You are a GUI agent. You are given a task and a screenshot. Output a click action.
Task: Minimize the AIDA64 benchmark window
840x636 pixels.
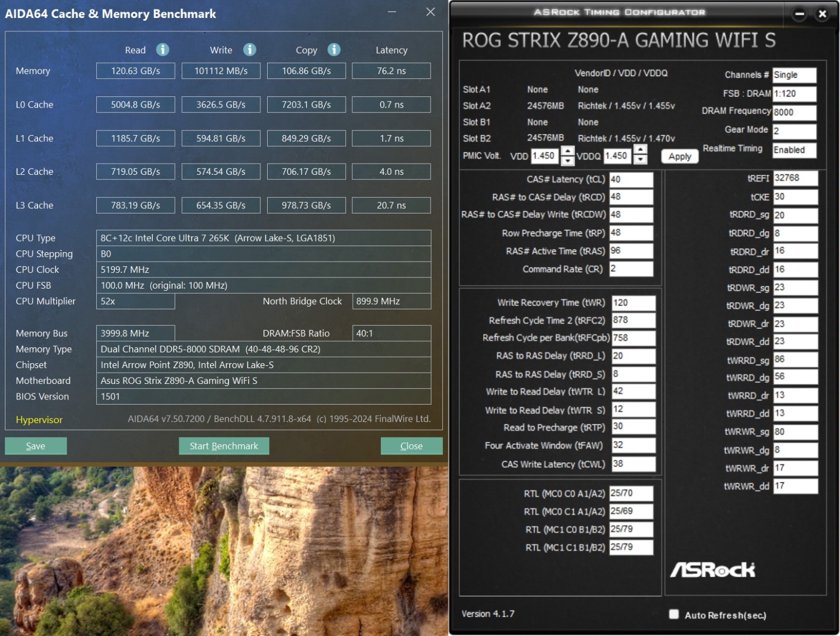point(392,12)
